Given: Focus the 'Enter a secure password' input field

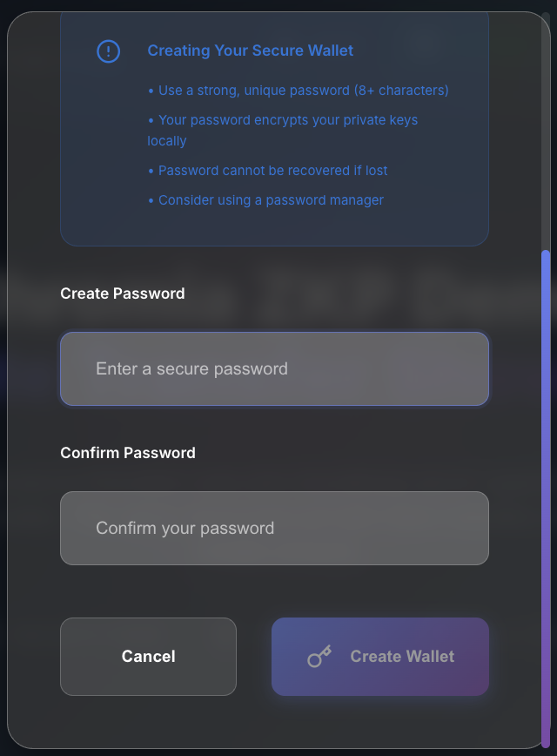Looking at the screenshot, I should click(x=274, y=368).
